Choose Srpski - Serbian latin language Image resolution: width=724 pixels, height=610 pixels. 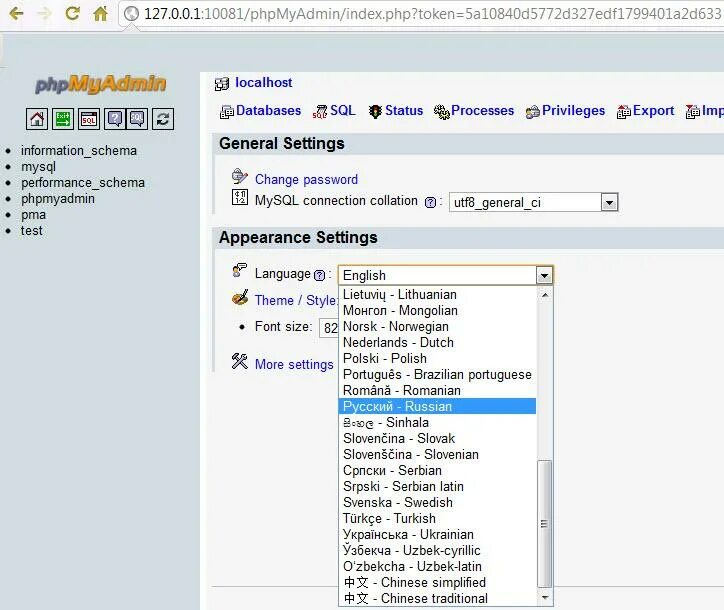[437, 486]
